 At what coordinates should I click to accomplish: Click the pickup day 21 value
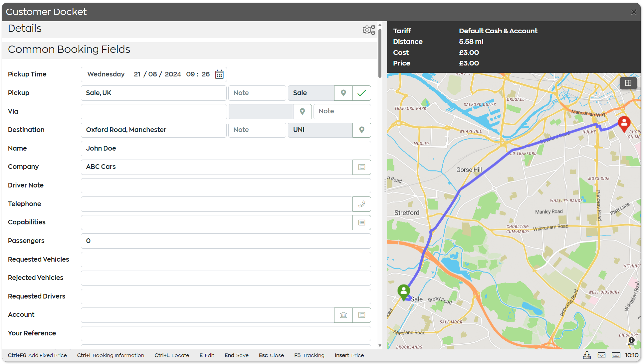137,74
